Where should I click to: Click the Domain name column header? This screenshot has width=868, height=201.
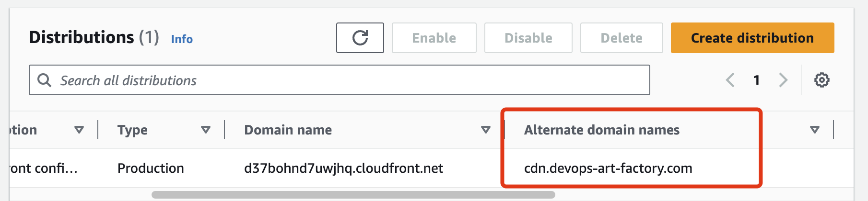coord(288,130)
